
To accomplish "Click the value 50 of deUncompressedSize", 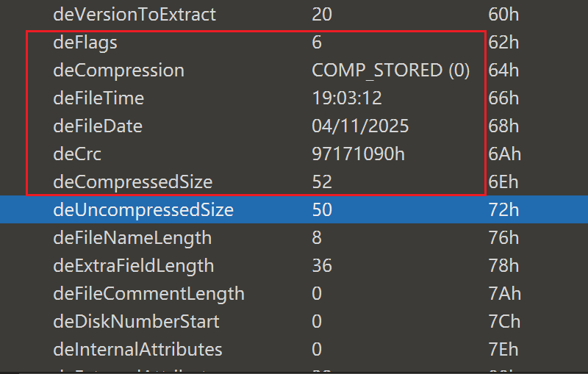I will coord(322,210).
